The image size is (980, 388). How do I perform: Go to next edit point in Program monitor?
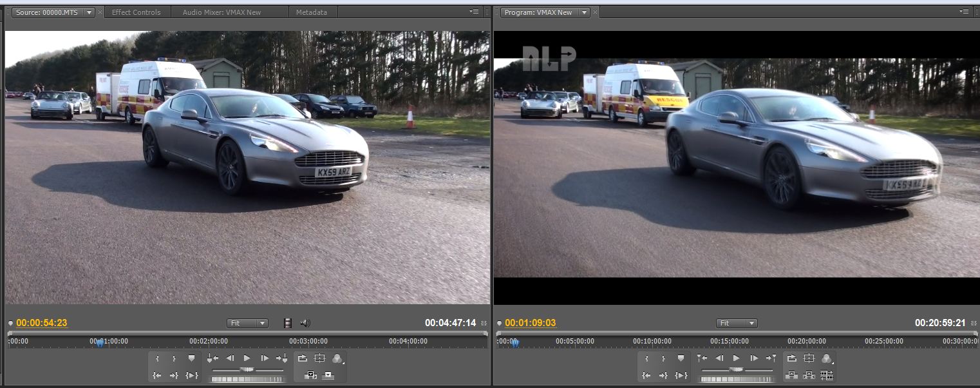pos(771,358)
